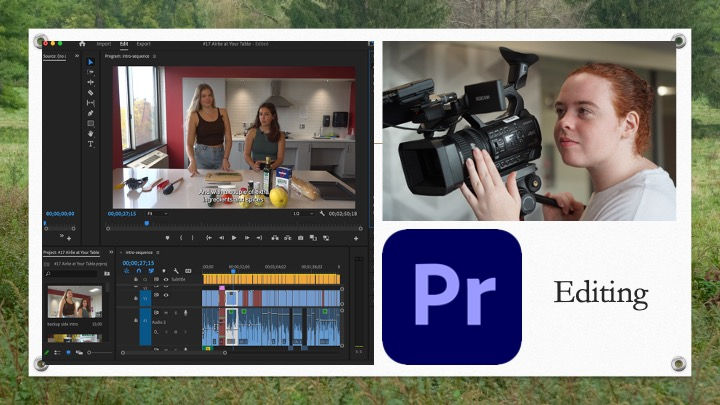Click caption track options icon in timeline
This screenshot has height=405, width=720.
(188, 271)
